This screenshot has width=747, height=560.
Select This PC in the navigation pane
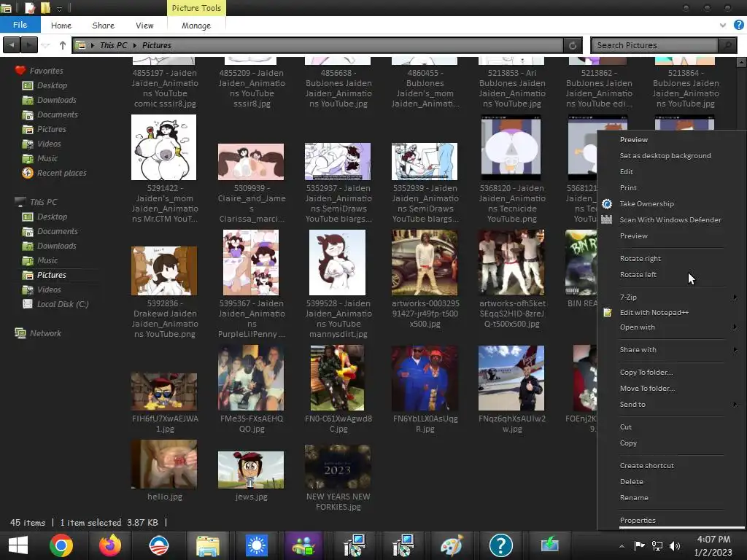click(x=43, y=202)
